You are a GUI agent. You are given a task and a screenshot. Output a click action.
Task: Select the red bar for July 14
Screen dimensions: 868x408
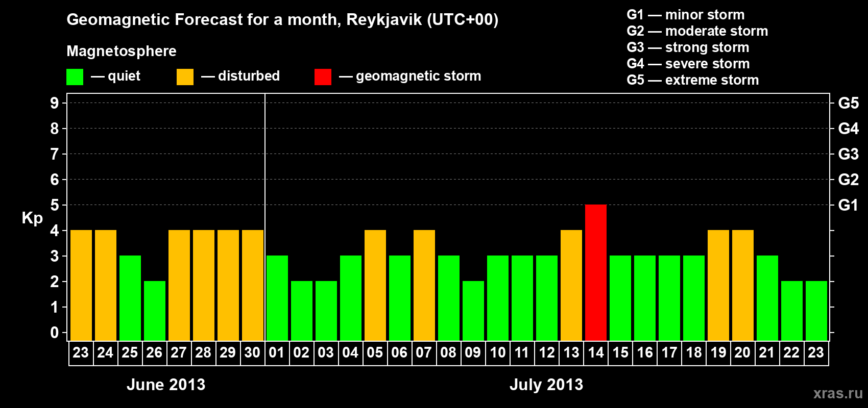596,272
